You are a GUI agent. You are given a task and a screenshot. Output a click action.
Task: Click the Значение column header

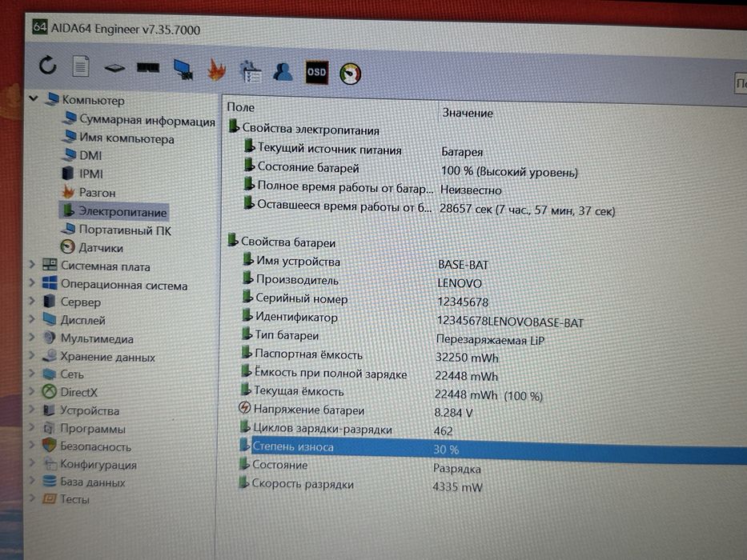click(468, 113)
